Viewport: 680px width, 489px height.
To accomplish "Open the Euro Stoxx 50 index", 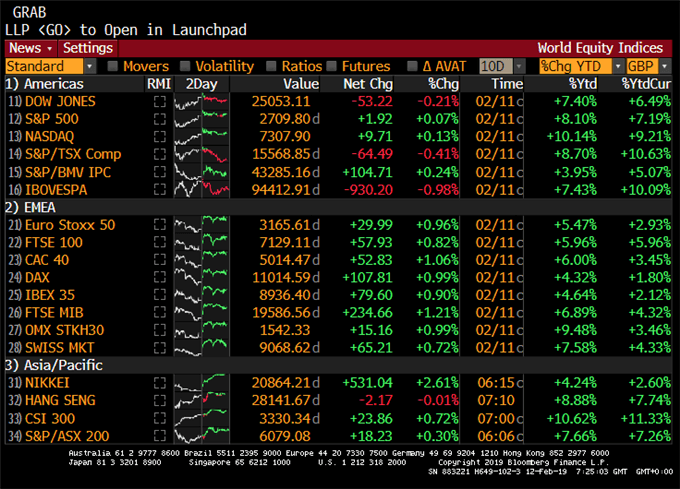I will click(x=70, y=225).
